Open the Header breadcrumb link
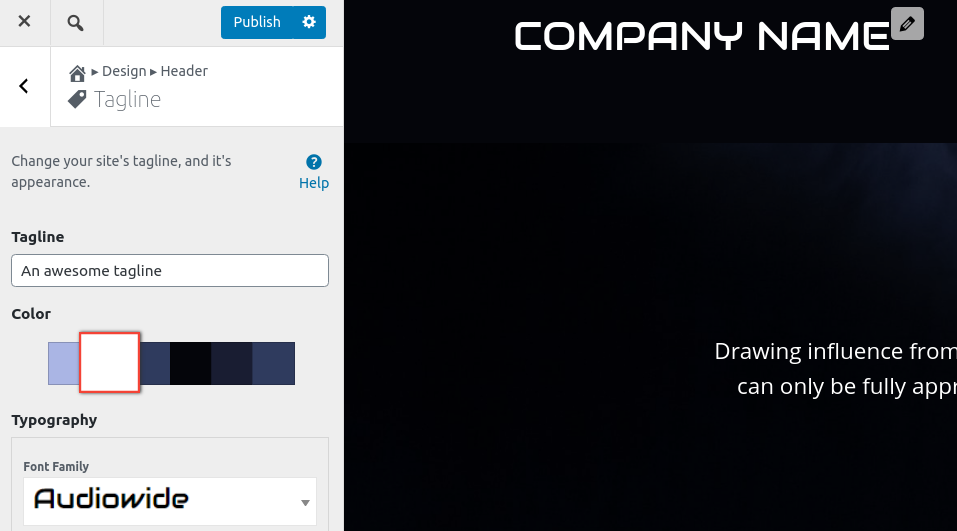This screenshot has height=531, width=957. [x=184, y=71]
